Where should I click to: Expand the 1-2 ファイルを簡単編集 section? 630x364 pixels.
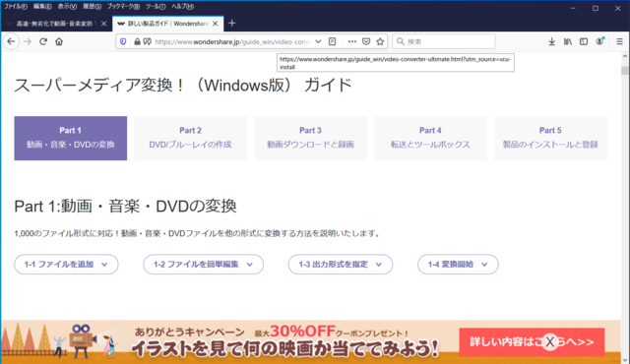[x=204, y=264]
